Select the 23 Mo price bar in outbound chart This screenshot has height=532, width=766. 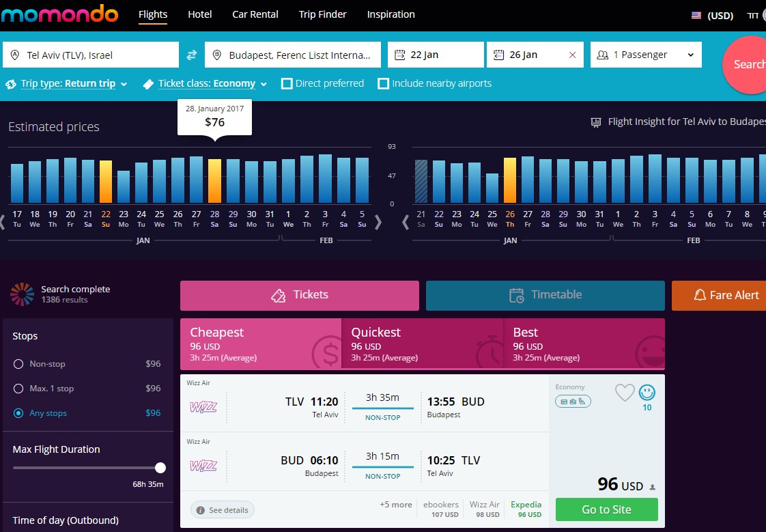coord(124,186)
